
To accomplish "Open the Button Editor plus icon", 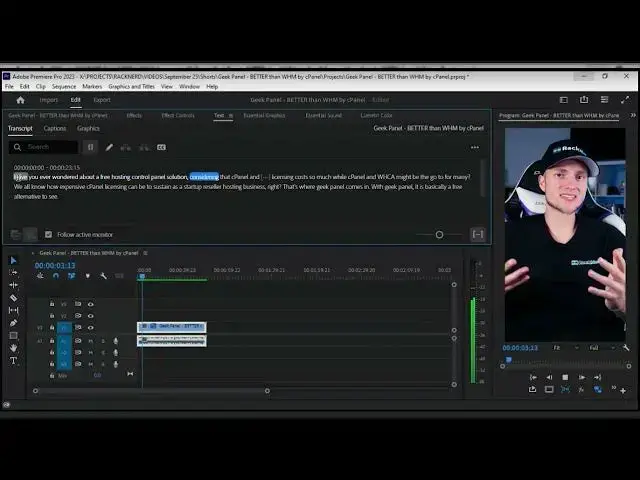I will click(x=623, y=391).
